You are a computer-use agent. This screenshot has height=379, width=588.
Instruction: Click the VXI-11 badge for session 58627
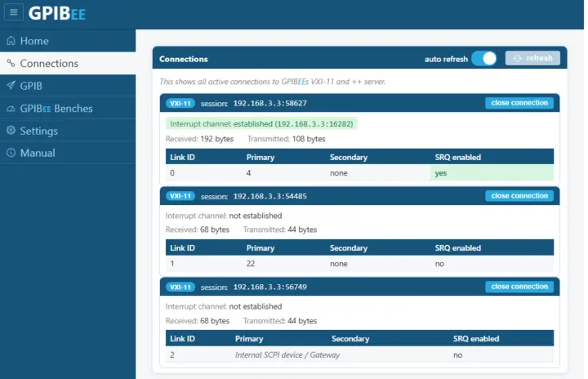tap(180, 103)
